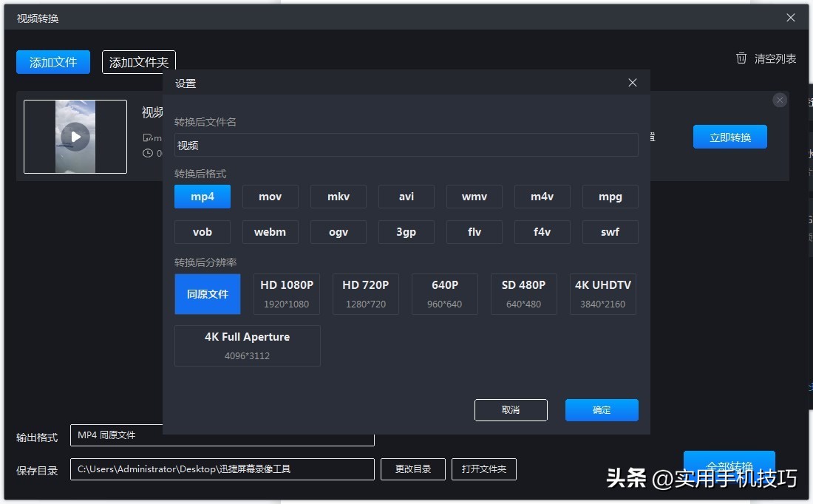This screenshot has width=813, height=504.
Task: Click the 添加文件夹 tab button
Action: [x=138, y=62]
